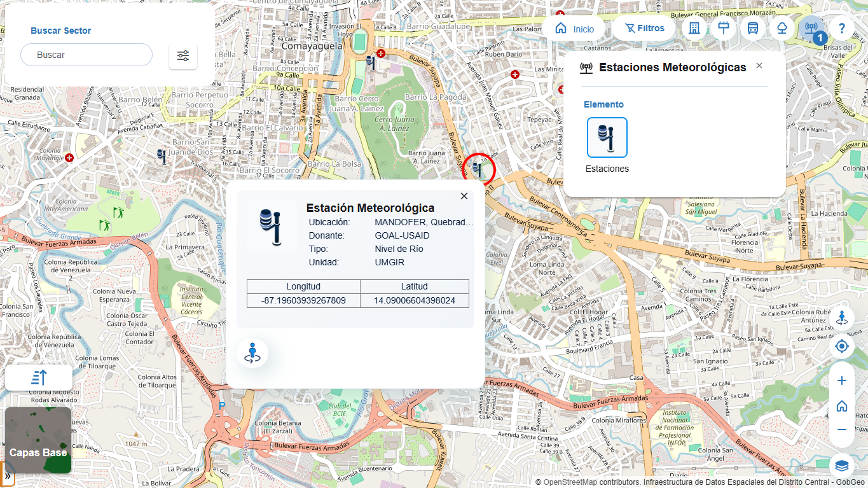Open street view from the station popup
This screenshot has width=868, height=488.
pyautogui.click(x=252, y=353)
